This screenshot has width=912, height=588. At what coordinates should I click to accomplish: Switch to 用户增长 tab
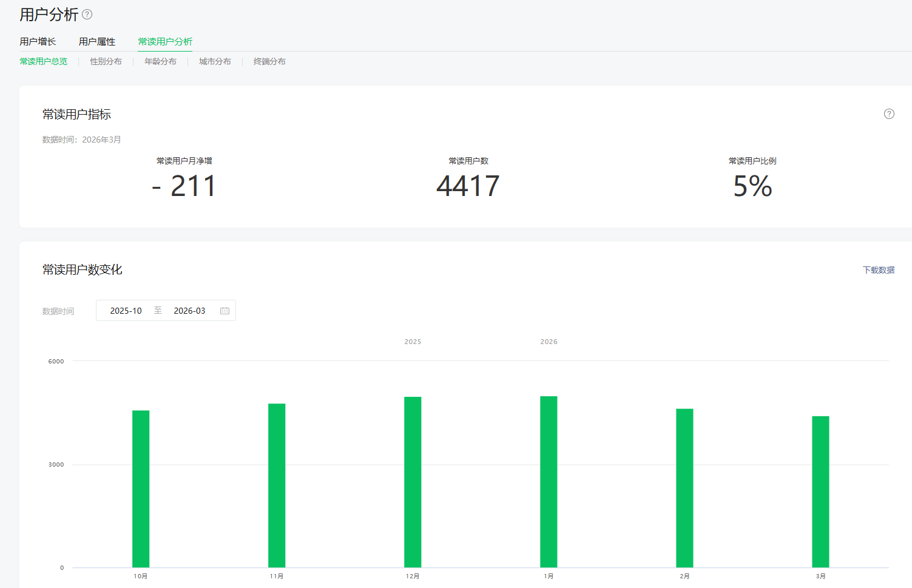click(x=38, y=42)
